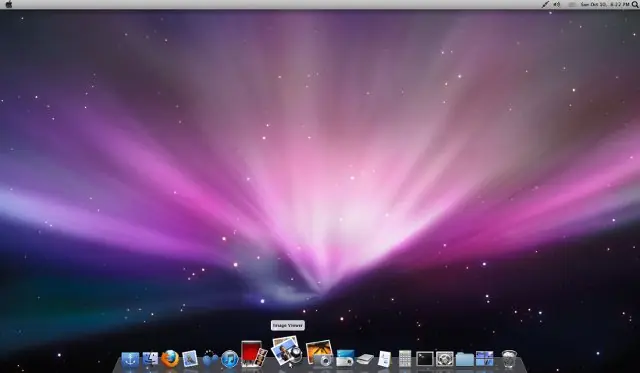This screenshot has height=373, width=640.
Task: Click the blurred status item beside the clock
Action: (x=572, y=4)
